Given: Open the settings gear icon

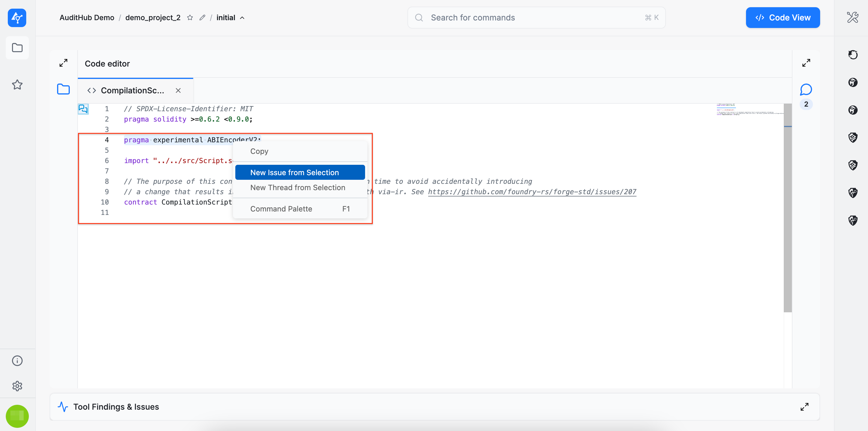Looking at the screenshot, I should 17,386.
